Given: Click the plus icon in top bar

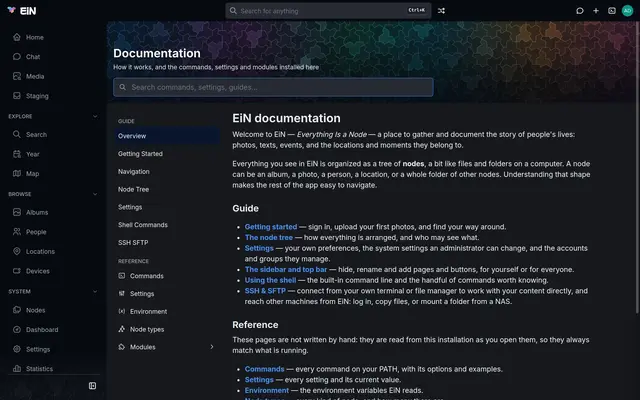Looking at the screenshot, I should (x=596, y=11).
